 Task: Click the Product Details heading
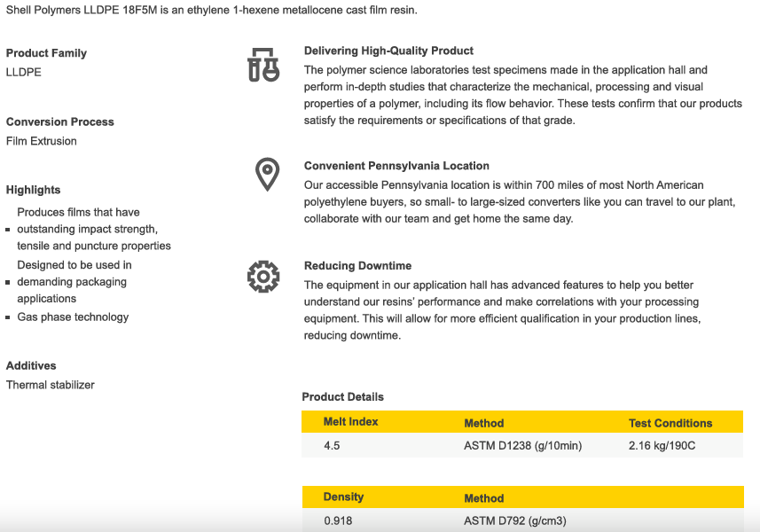coord(343,397)
